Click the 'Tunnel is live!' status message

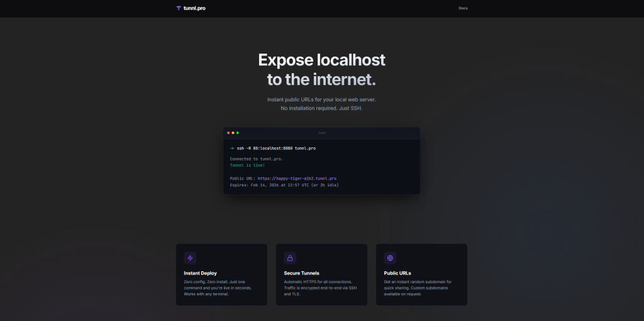point(247,165)
